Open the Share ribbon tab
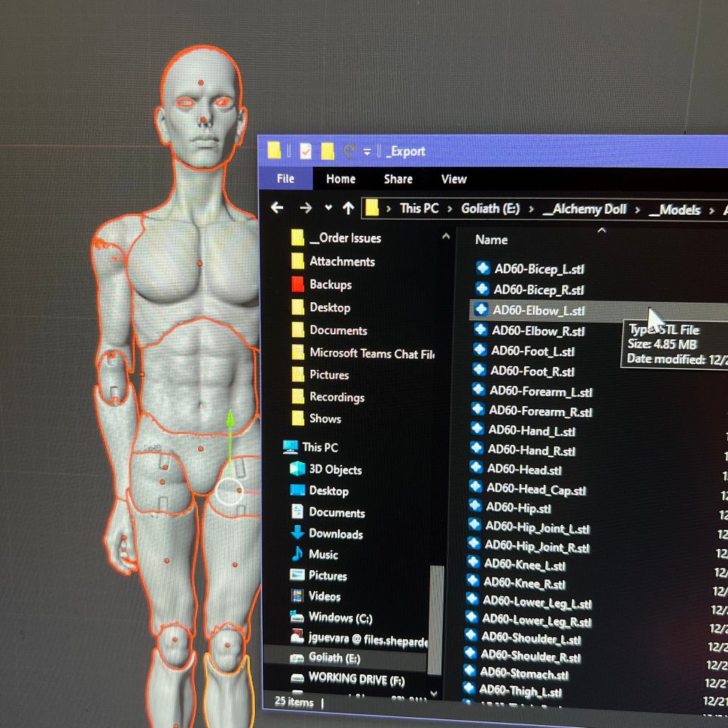The image size is (728, 728). [398, 179]
